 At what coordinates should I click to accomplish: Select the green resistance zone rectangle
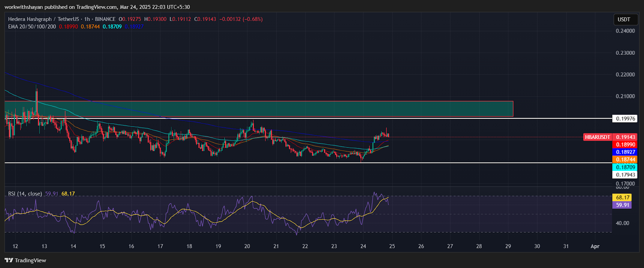[258, 109]
